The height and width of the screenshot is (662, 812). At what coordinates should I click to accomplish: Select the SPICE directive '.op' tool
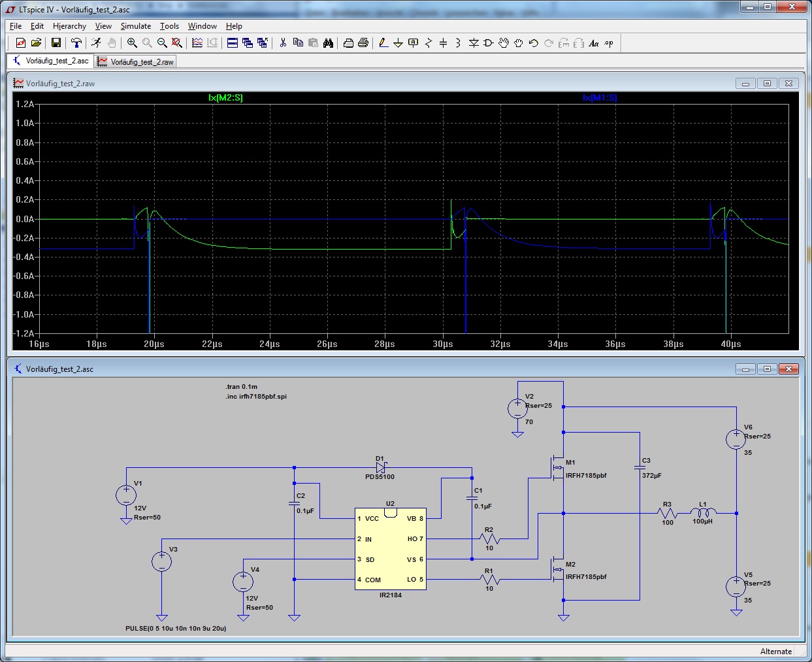(x=609, y=43)
